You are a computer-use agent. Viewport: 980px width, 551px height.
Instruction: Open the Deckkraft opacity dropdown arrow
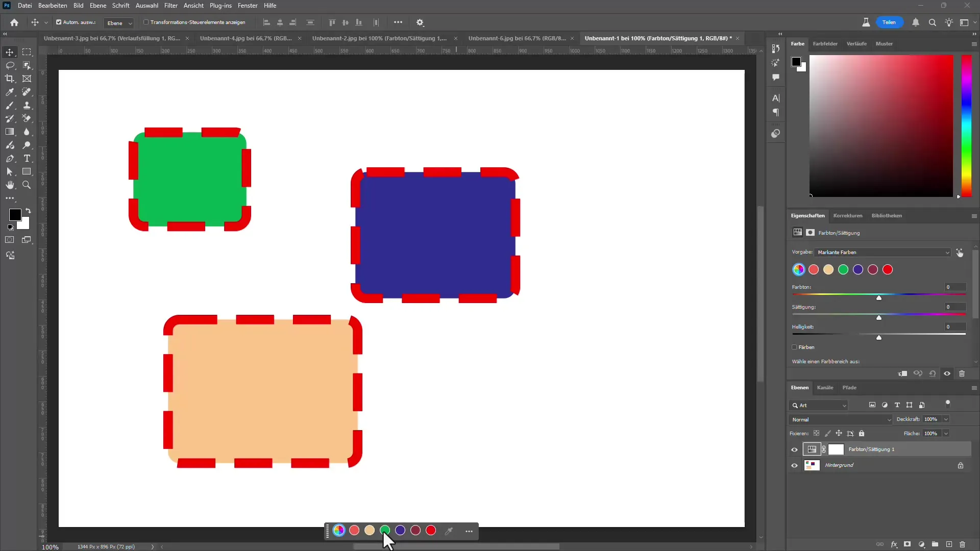pyautogui.click(x=946, y=419)
